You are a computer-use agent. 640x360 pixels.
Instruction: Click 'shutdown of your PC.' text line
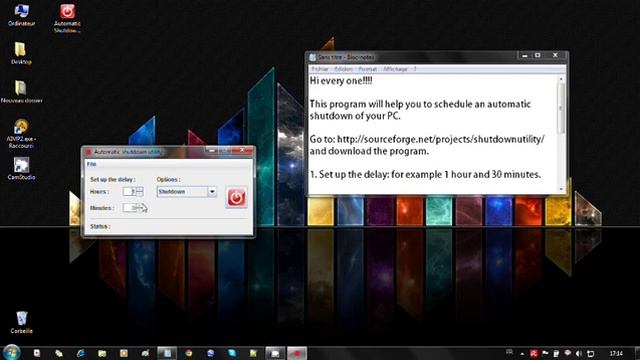pos(355,116)
